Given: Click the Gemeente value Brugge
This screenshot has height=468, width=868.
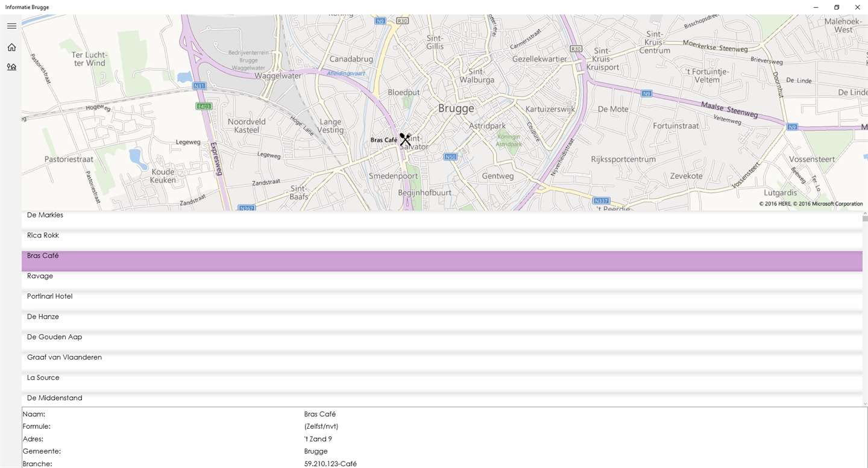Looking at the screenshot, I should click(x=316, y=452).
